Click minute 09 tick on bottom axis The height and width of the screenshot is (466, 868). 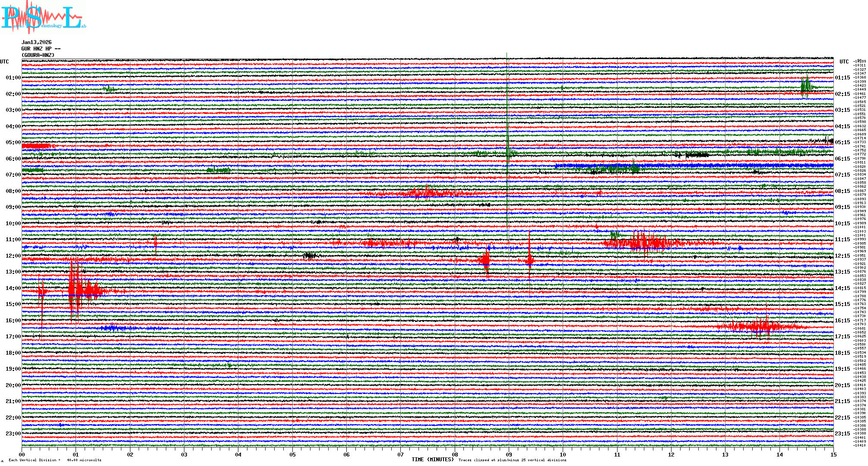click(x=509, y=455)
